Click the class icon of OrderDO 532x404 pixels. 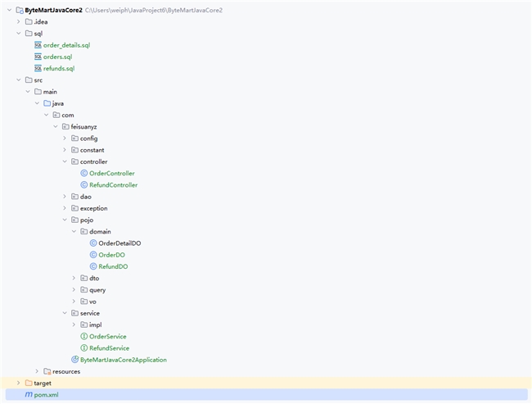click(x=93, y=255)
